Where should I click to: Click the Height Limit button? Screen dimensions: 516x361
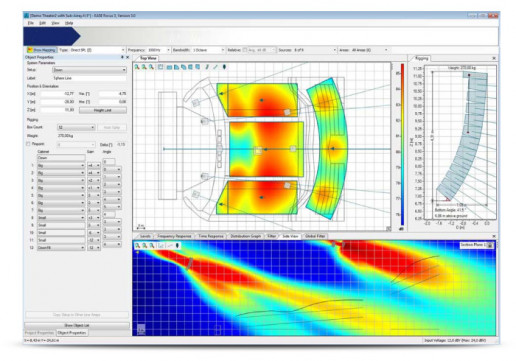tap(103, 110)
